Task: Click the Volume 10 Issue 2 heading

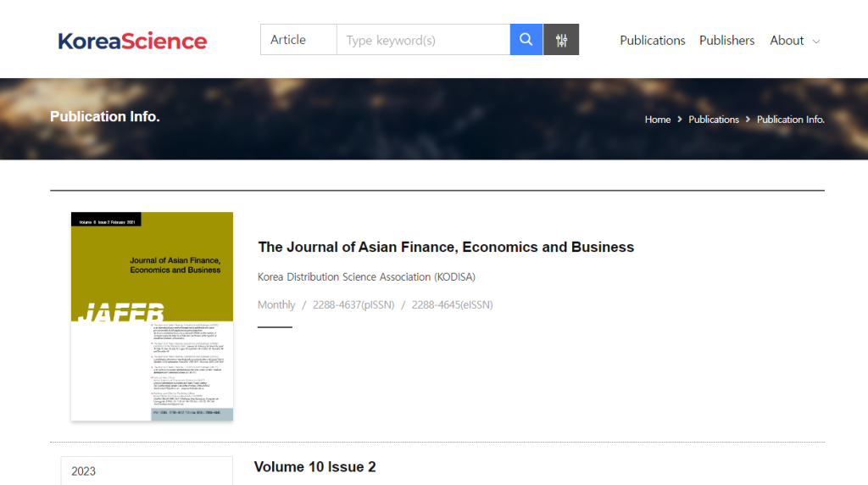Action: (x=314, y=467)
